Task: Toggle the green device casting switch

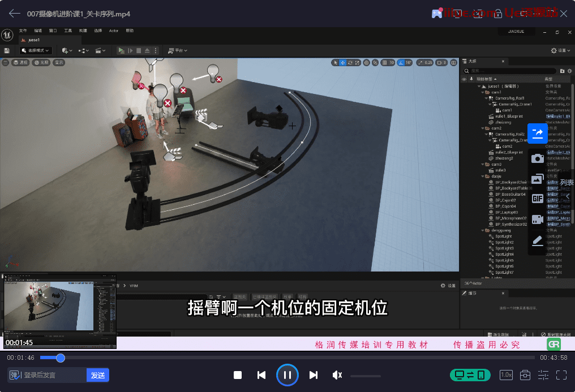Action: pos(470,375)
